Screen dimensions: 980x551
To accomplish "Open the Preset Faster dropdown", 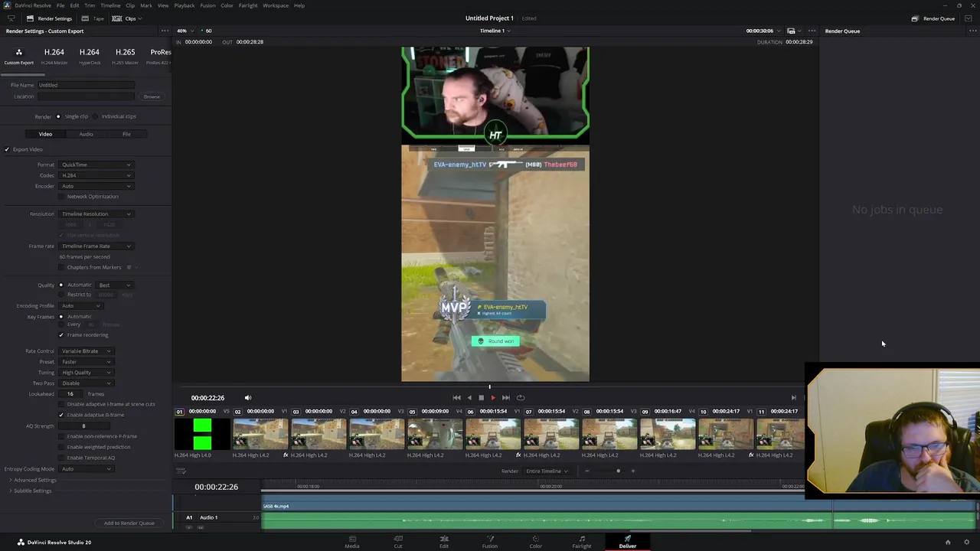I will [86, 362].
